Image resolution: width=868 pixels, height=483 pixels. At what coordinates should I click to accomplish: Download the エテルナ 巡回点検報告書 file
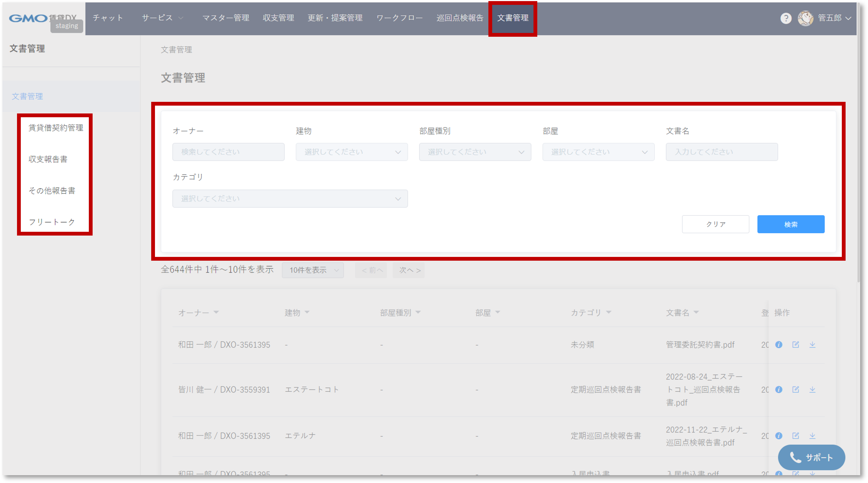click(812, 435)
